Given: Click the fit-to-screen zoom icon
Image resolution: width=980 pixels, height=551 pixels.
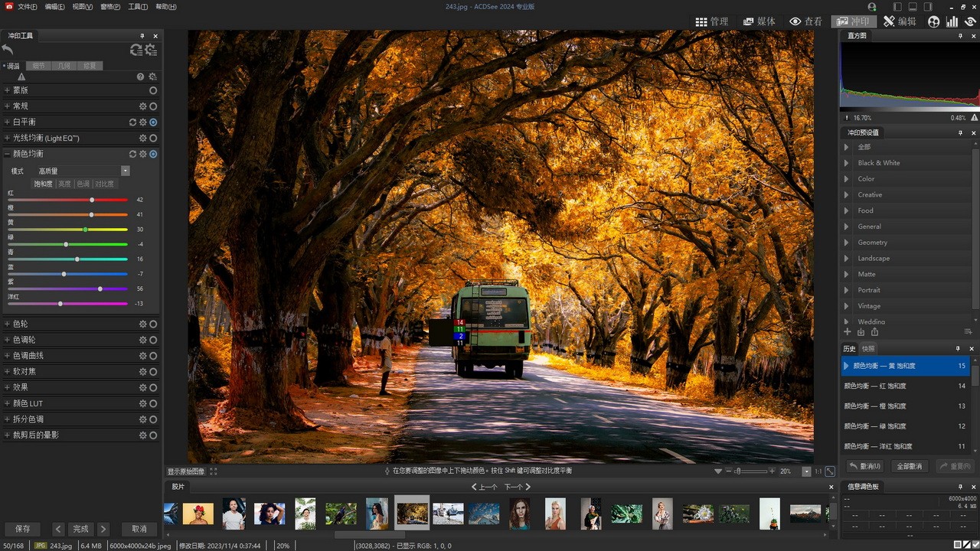Looking at the screenshot, I should (830, 471).
